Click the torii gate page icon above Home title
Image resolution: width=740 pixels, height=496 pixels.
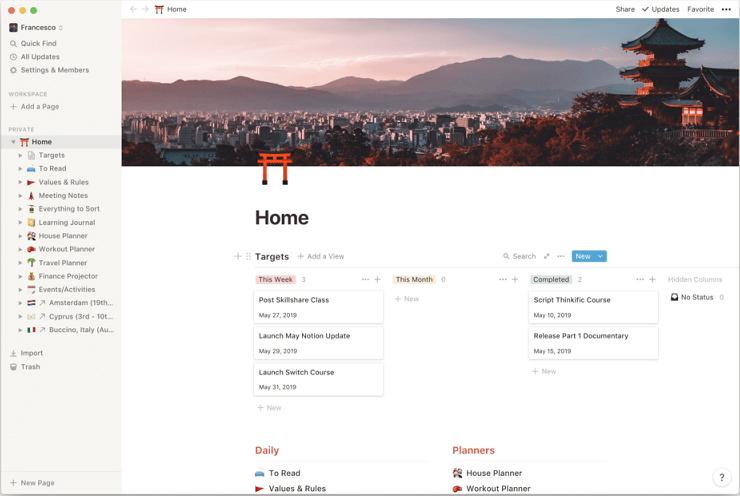275,168
